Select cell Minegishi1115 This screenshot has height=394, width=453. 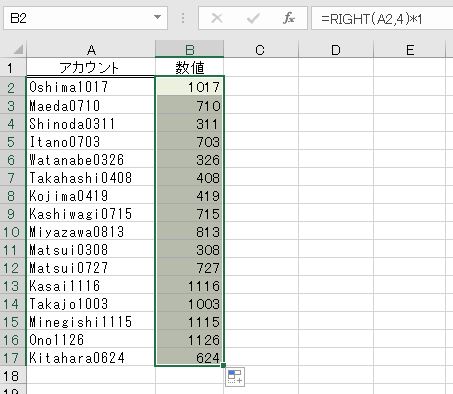(91, 321)
